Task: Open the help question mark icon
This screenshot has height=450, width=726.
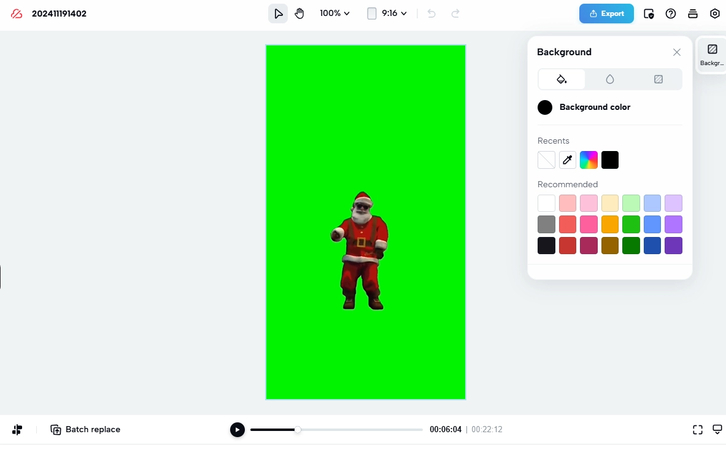Action: [671, 14]
